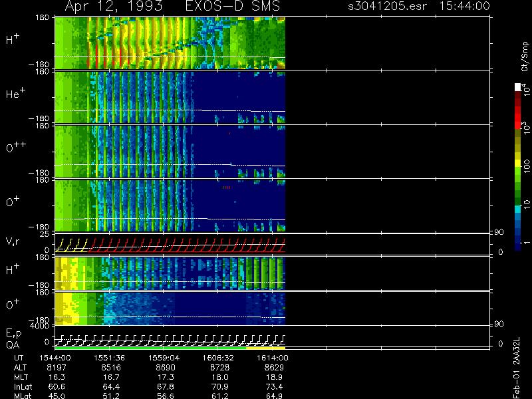The width and height of the screenshot is (532, 399).
Task: Click the He+ spectrogram panel
Action: click(x=170, y=97)
